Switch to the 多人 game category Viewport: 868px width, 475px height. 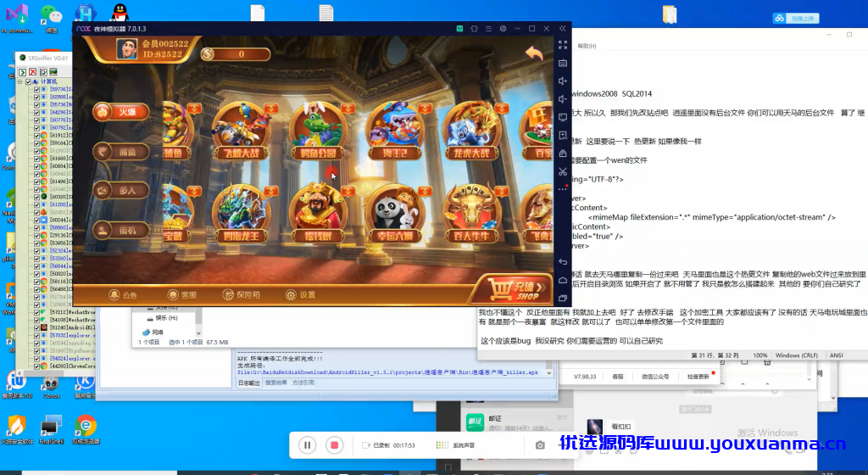tap(120, 191)
